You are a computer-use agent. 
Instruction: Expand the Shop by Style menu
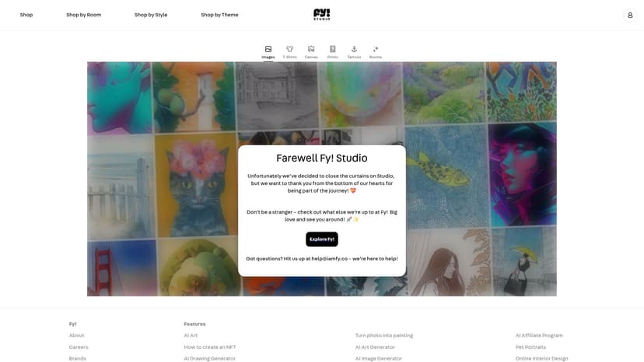(151, 15)
